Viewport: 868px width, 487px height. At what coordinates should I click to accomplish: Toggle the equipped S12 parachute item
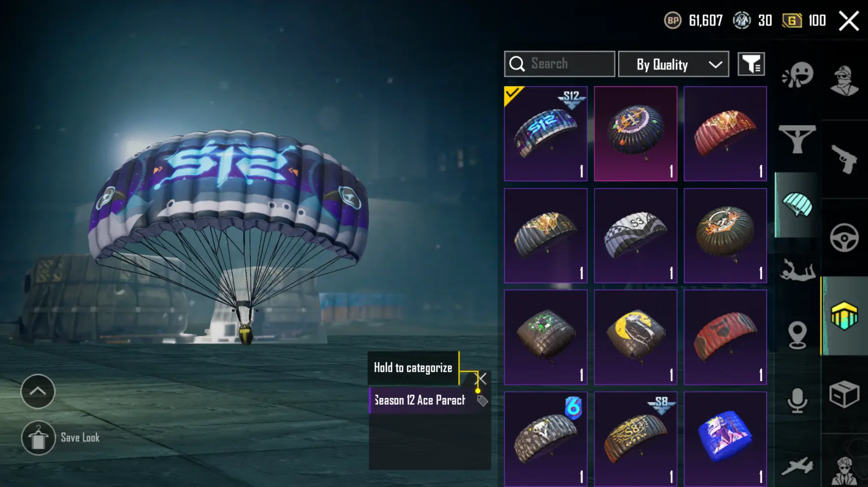click(546, 133)
